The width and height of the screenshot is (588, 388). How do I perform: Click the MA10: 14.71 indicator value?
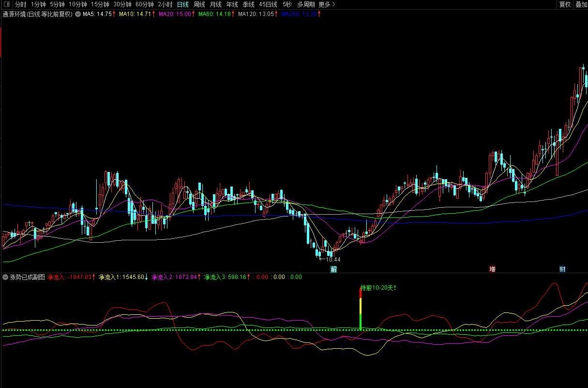click(136, 14)
